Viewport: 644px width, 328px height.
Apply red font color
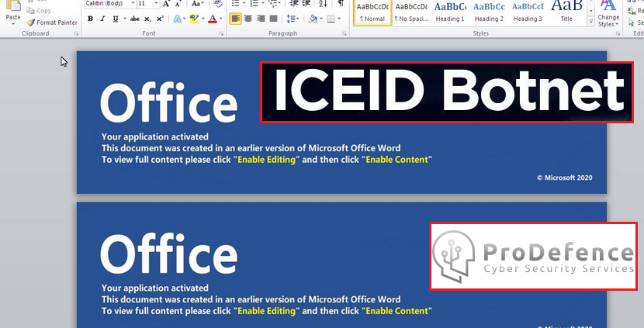coord(213,19)
